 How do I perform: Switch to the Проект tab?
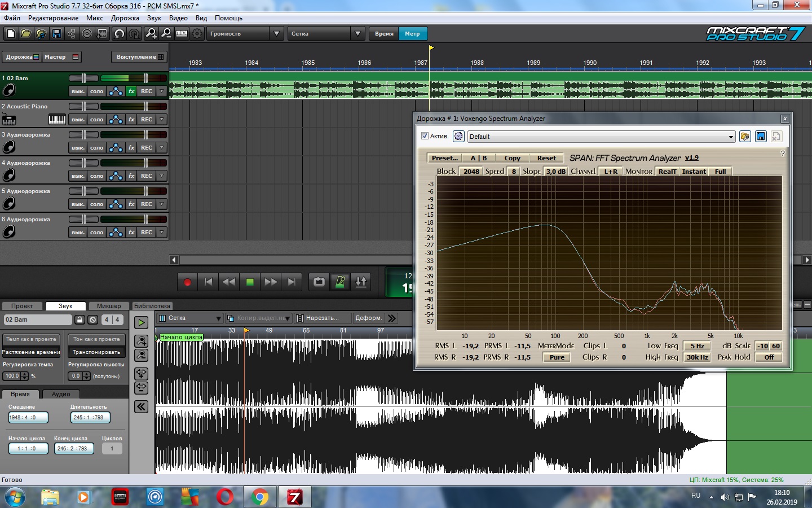coord(22,306)
